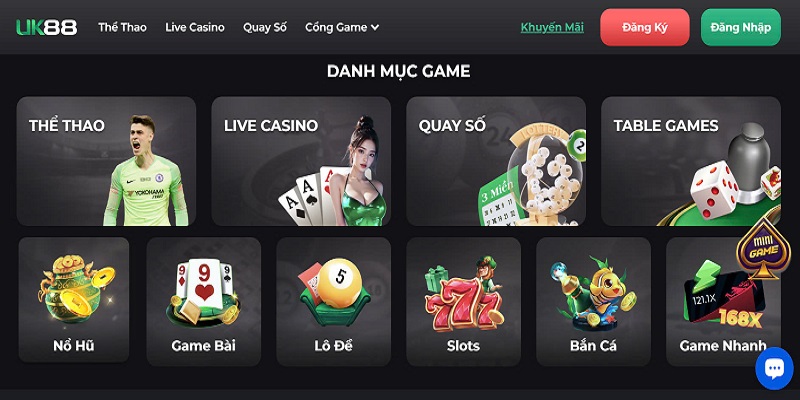
Task: Open the Thể Thao nav menu item
Action: [122, 28]
